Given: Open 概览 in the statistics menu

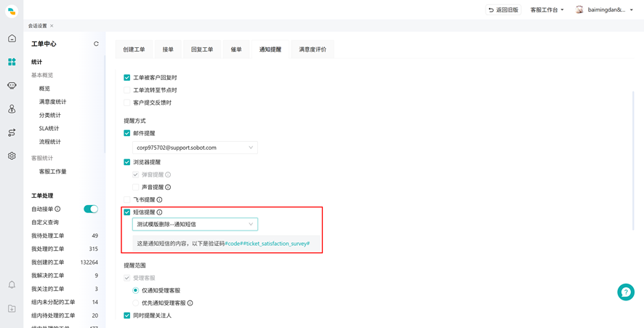Looking at the screenshot, I should [x=44, y=89].
